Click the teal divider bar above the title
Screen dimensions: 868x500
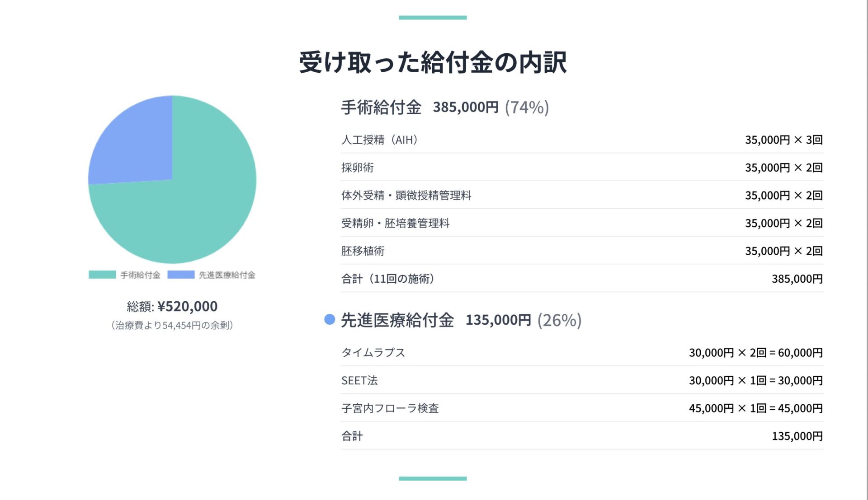pyautogui.click(x=433, y=18)
